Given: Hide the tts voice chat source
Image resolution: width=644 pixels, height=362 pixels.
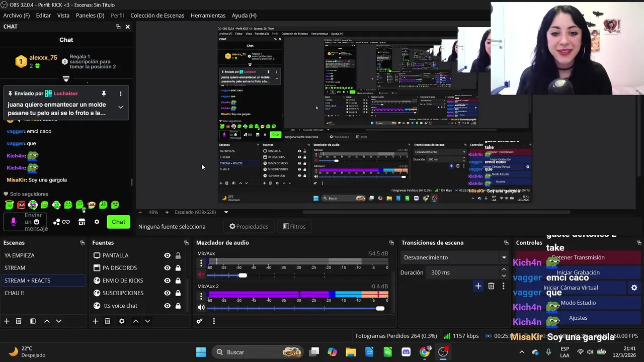Looking at the screenshot, I should (167, 306).
